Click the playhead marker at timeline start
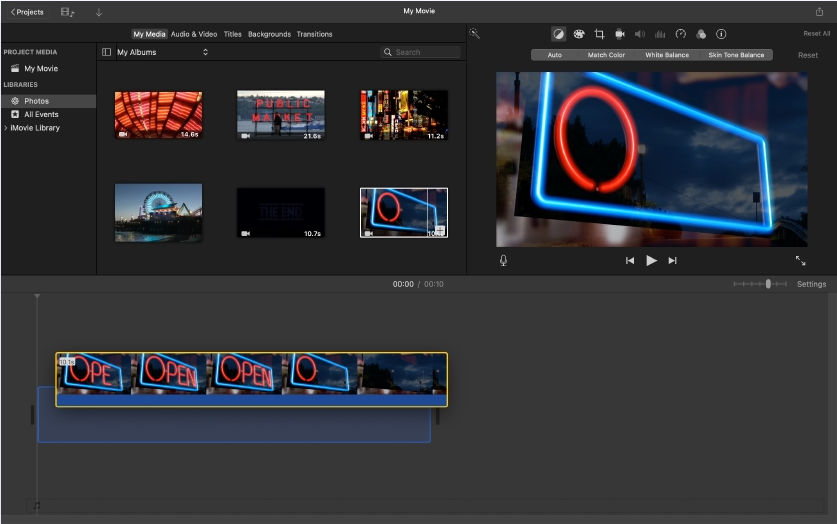This screenshot has height=524, width=837. (x=37, y=296)
